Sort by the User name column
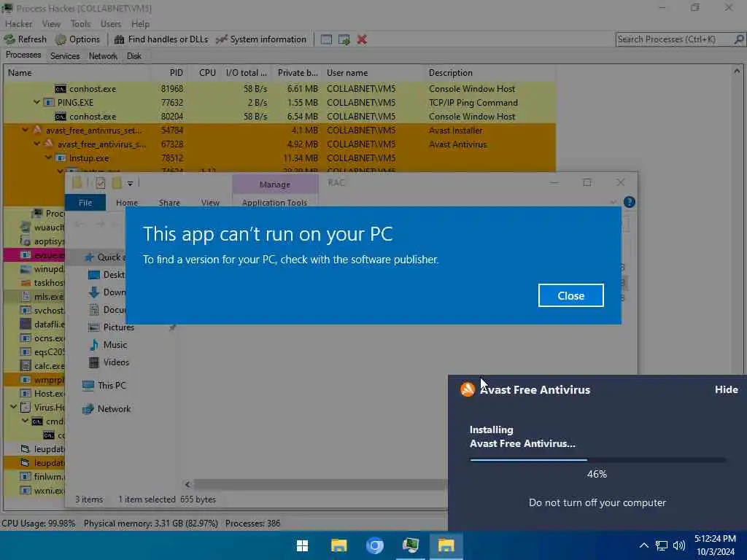The image size is (747, 560). [x=373, y=73]
